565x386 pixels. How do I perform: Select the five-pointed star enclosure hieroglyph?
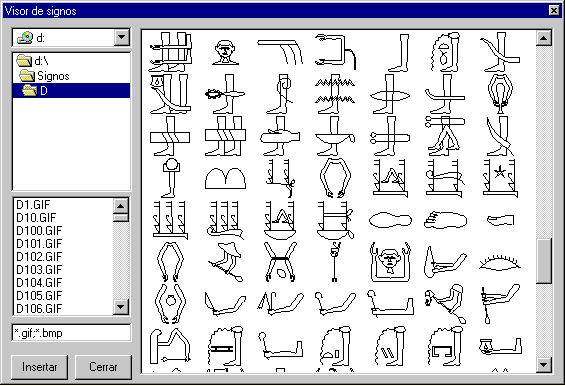(x=500, y=178)
